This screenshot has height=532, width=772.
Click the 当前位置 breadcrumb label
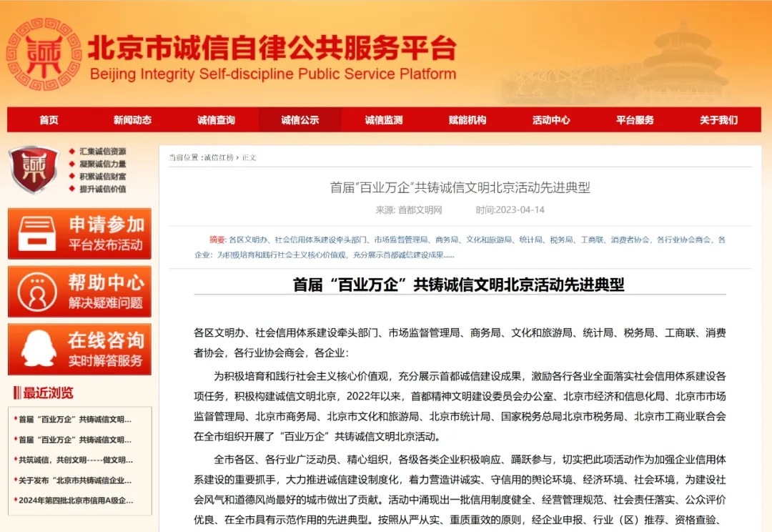(184, 157)
